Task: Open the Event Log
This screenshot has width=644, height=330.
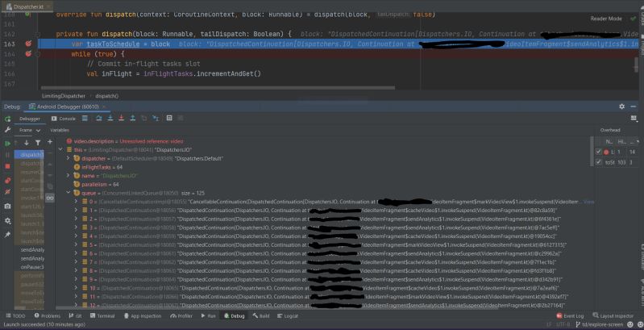Action: point(570,316)
